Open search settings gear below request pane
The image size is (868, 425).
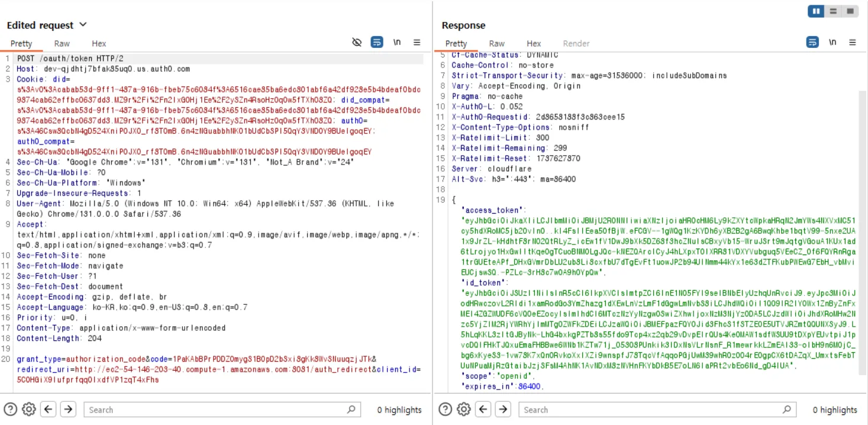click(x=29, y=409)
